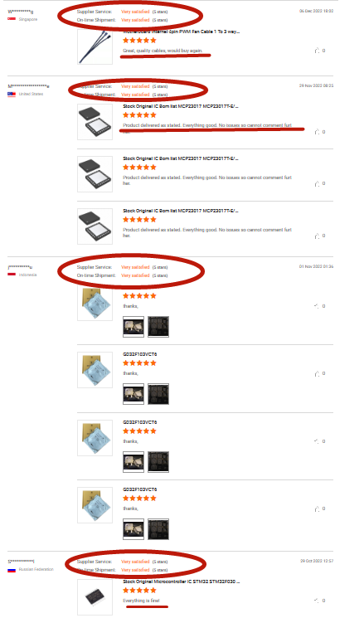
Task: Open the last G032F103VCT6 product thumbnail
Action: coord(95,505)
